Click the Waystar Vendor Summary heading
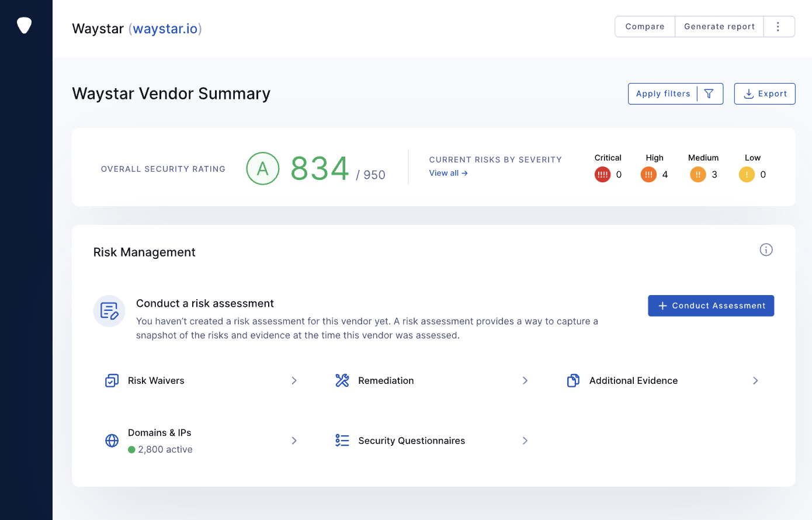Screen dimensions: 812x520 (x=171, y=93)
